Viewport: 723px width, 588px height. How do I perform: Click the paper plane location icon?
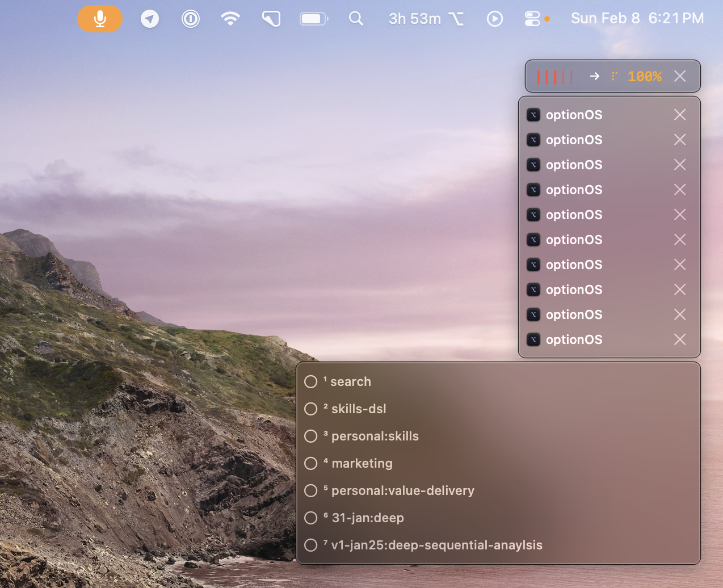coord(149,18)
